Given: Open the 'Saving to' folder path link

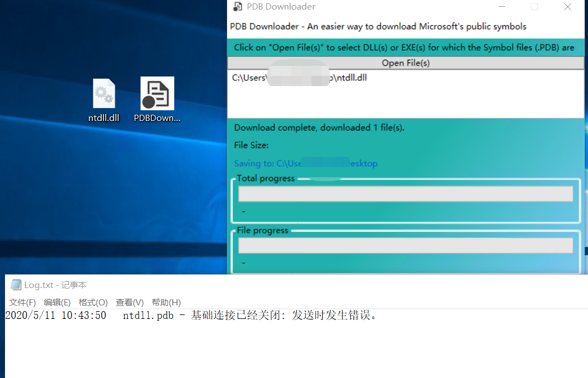Looking at the screenshot, I should coord(306,163).
